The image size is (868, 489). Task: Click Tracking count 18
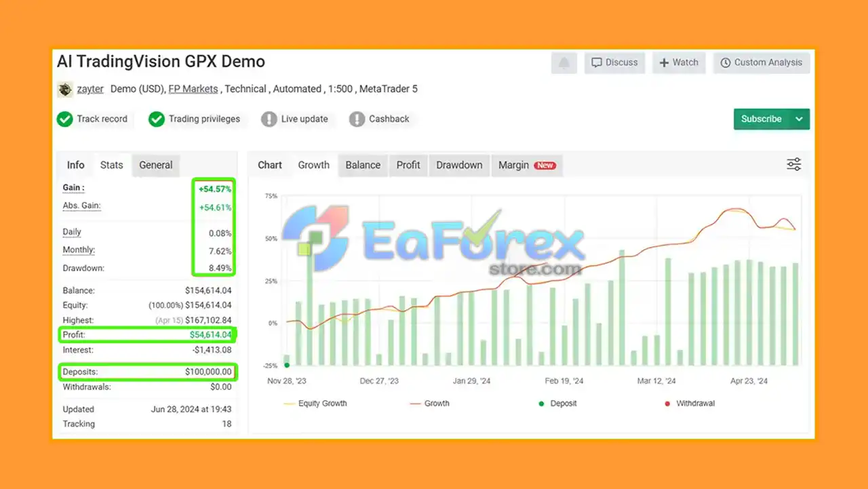(226, 424)
